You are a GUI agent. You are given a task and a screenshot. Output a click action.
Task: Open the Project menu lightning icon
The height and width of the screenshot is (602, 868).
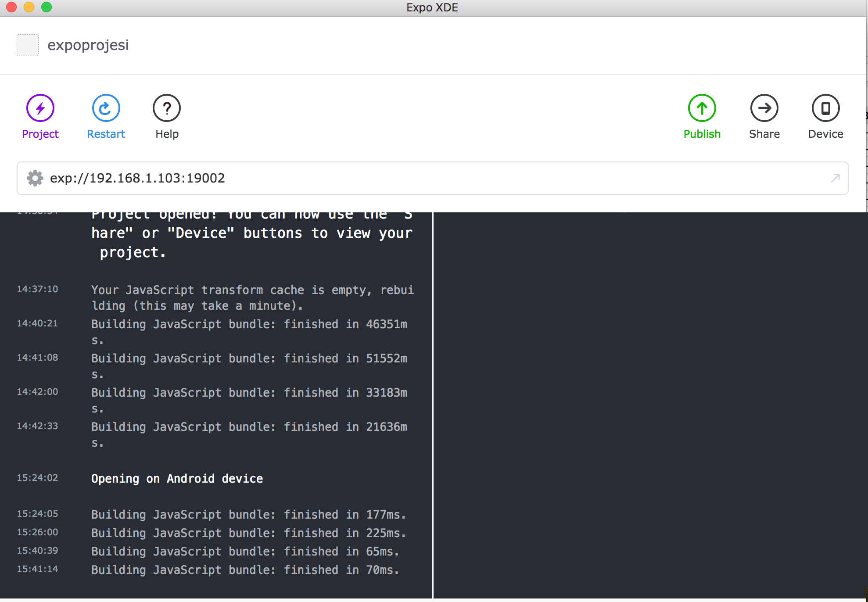click(40, 108)
